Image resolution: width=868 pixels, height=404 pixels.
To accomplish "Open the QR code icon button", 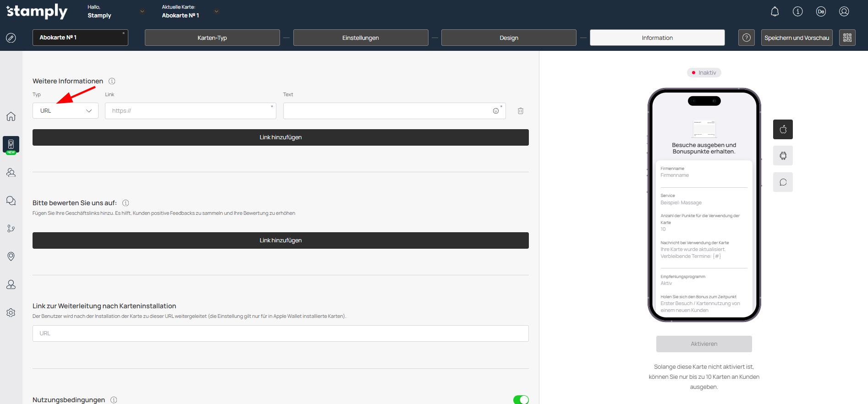I will tap(847, 38).
